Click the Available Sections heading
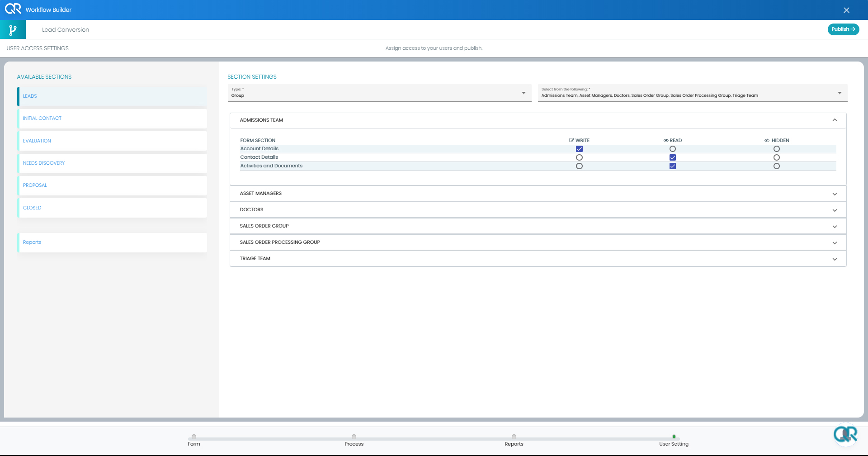 pyautogui.click(x=44, y=77)
